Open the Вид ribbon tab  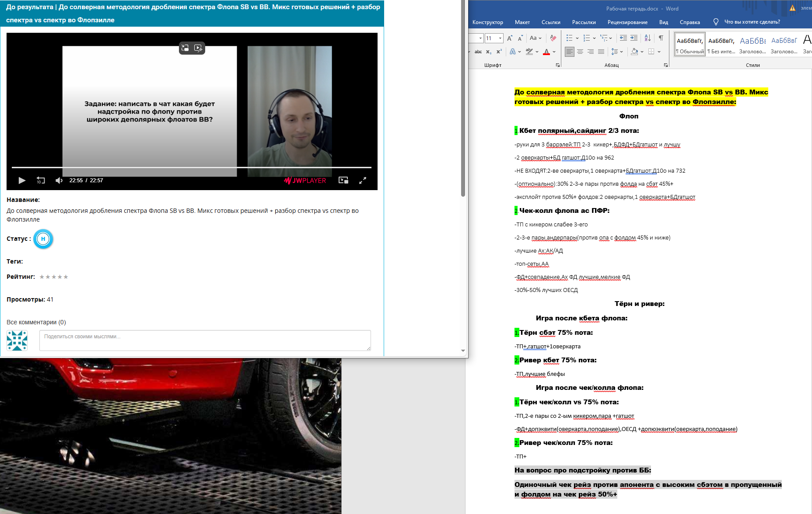(x=664, y=22)
